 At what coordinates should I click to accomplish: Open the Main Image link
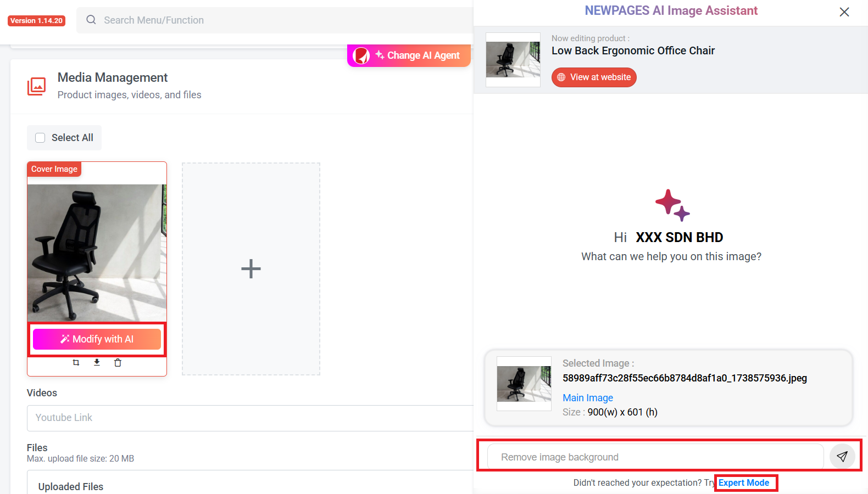pyautogui.click(x=588, y=398)
